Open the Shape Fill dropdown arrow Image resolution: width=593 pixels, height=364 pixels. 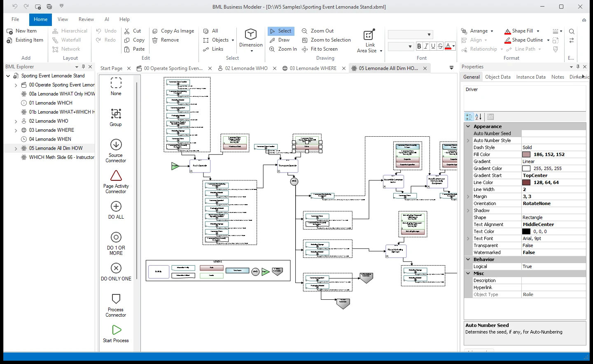538,31
